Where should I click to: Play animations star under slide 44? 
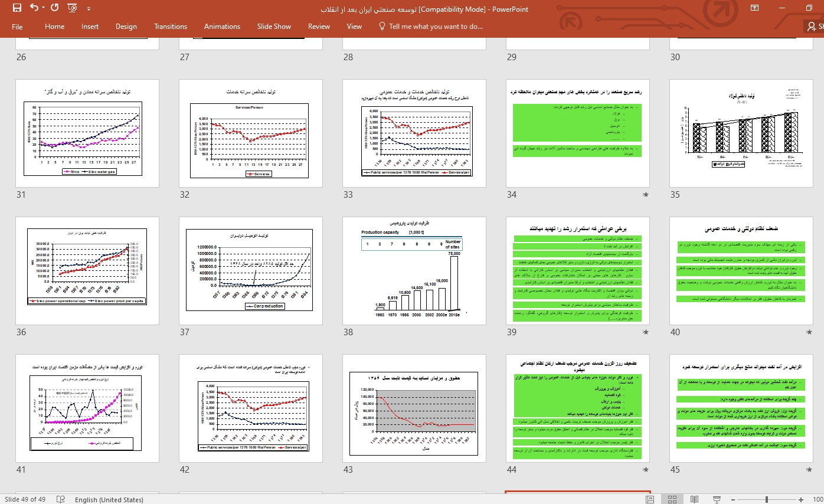coord(645,470)
